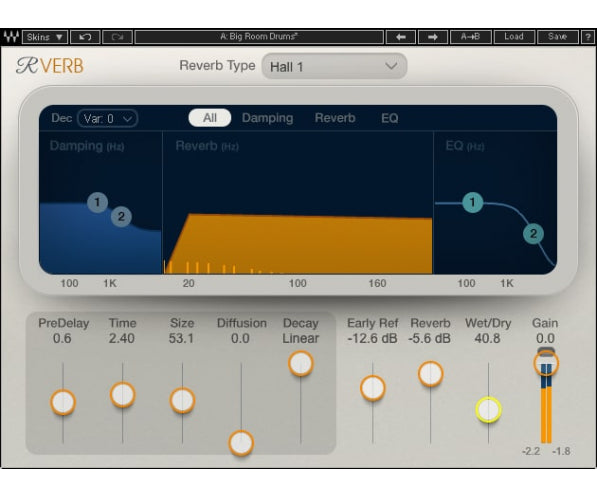Click the Wet/Dry slider knob
Screen dimensions: 597x497
pyautogui.click(x=488, y=410)
